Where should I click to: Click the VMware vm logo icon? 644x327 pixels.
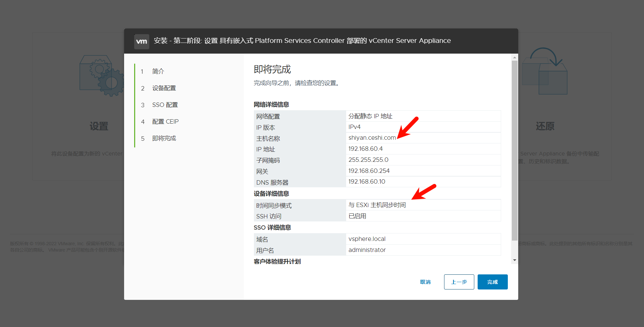[x=142, y=42]
